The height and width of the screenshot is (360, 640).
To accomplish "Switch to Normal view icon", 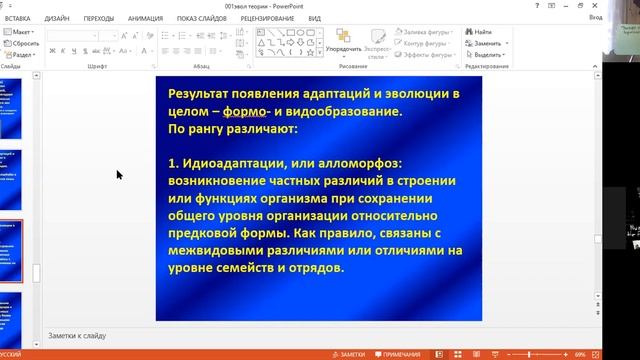I will 439,355.
